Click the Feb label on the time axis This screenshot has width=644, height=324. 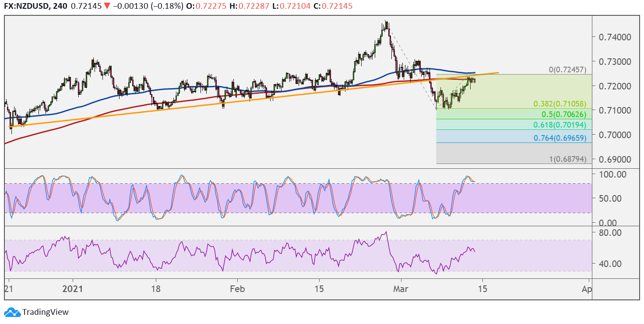[x=237, y=289]
